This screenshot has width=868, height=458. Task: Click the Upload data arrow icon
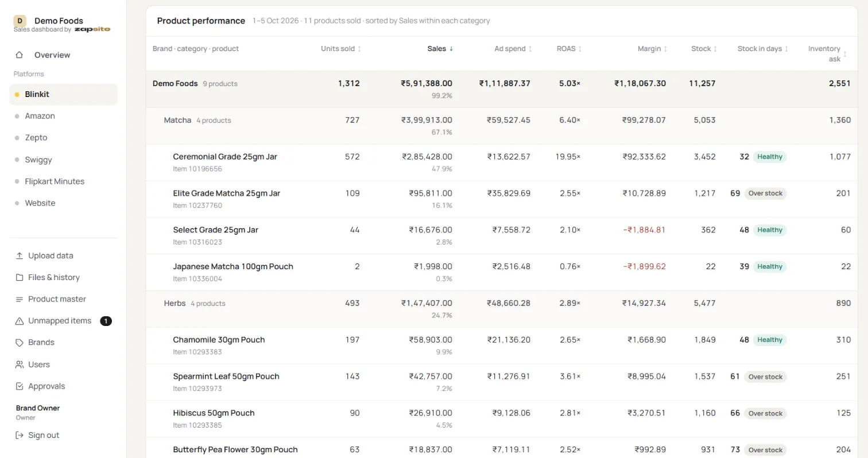click(x=20, y=256)
